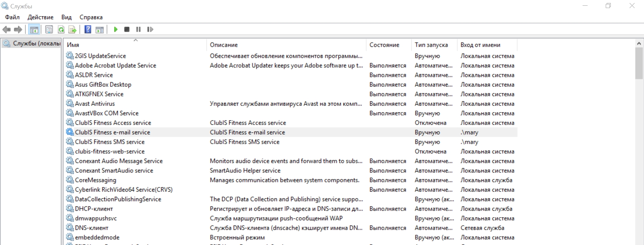
Task: Sort by the Тип запуска column header
Action: (x=434, y=45)
